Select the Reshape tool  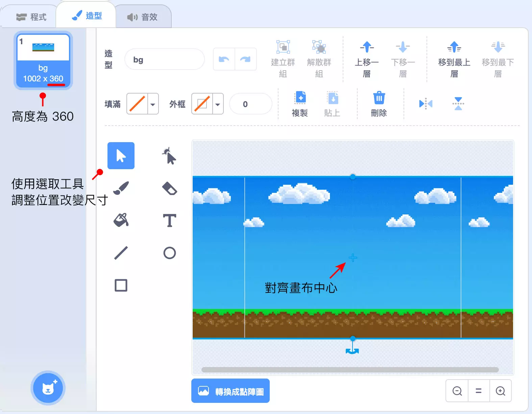(169, 156)
